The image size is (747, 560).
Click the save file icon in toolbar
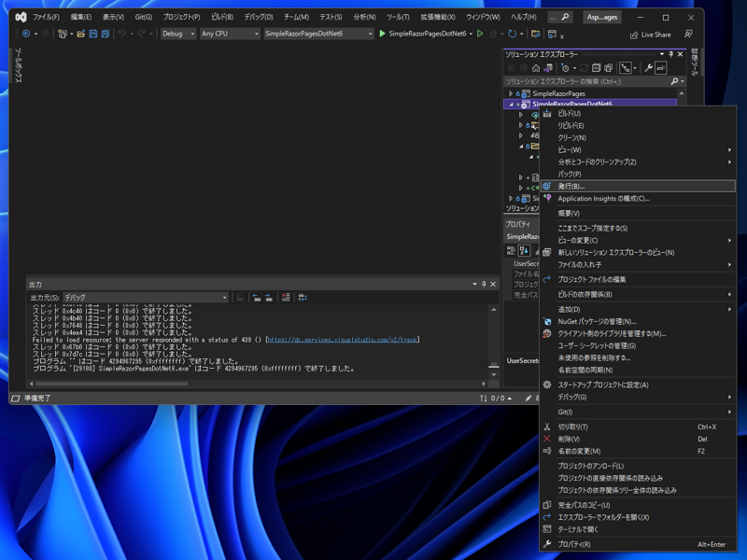(93, 34)
